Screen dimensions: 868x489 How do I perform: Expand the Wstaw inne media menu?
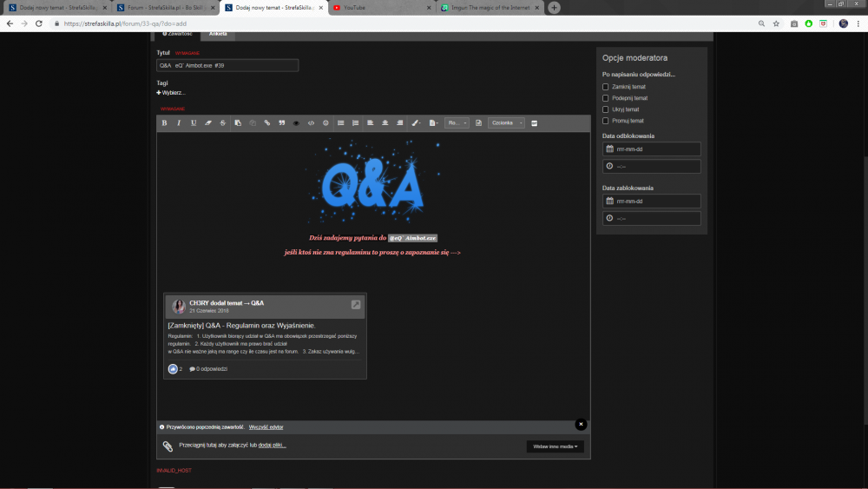pos(556,446)
